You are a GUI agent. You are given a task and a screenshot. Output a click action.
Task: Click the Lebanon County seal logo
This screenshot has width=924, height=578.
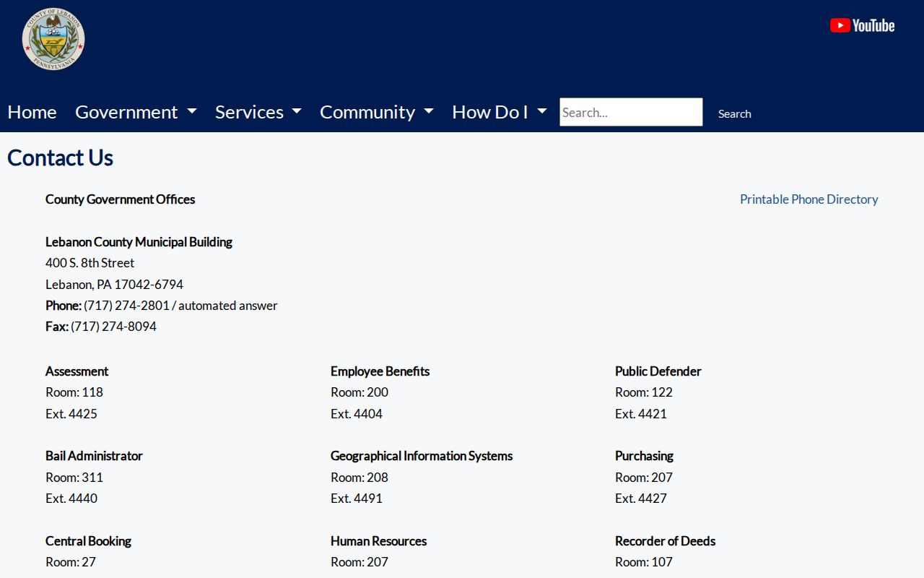click(x=53, y=39)
